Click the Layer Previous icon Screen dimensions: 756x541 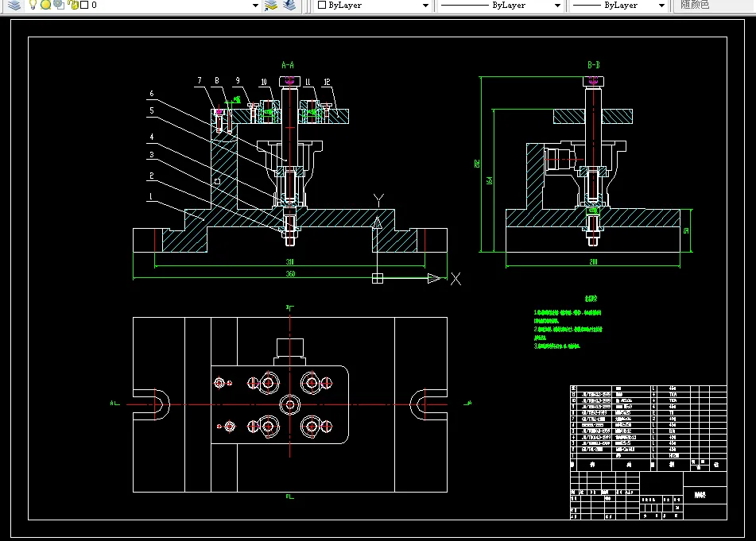tap(289, 5)
